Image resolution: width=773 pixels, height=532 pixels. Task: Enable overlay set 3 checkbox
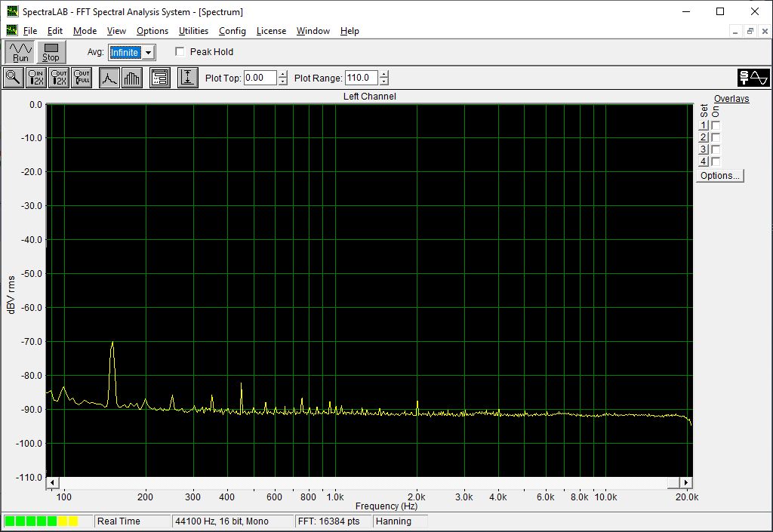[x=716, y=149]
